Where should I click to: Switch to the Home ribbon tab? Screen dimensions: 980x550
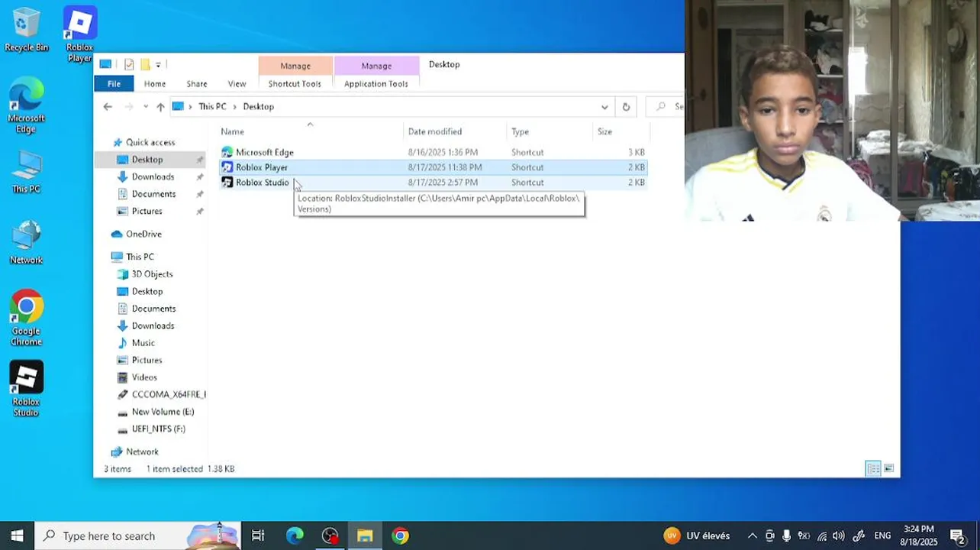(x=155, y=84)
